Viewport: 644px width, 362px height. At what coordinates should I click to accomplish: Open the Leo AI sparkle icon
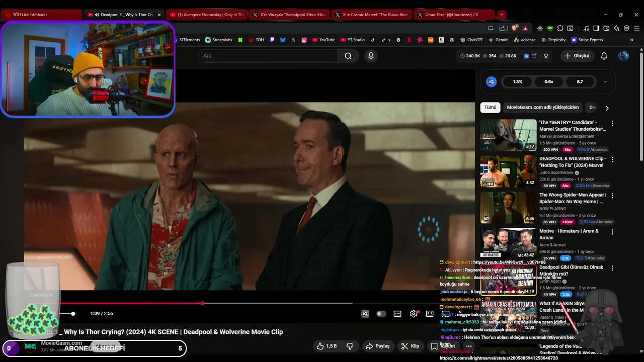click(616, 28)
